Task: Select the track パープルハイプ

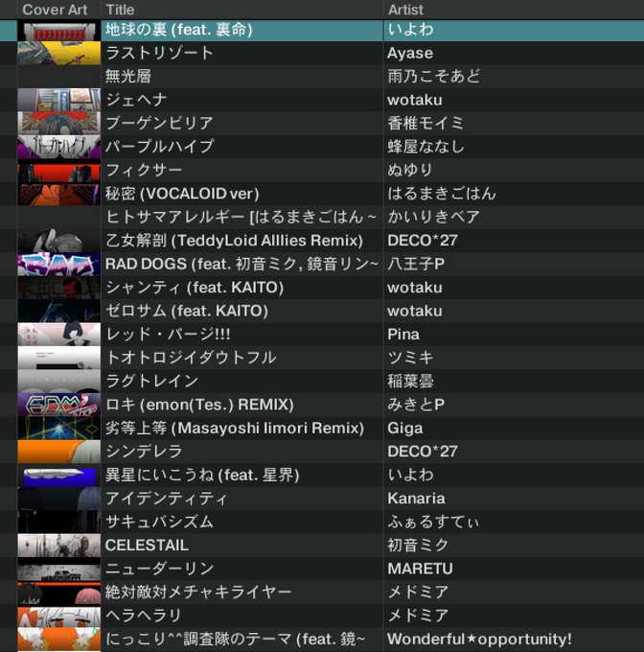Action: [x=160, y=147]
